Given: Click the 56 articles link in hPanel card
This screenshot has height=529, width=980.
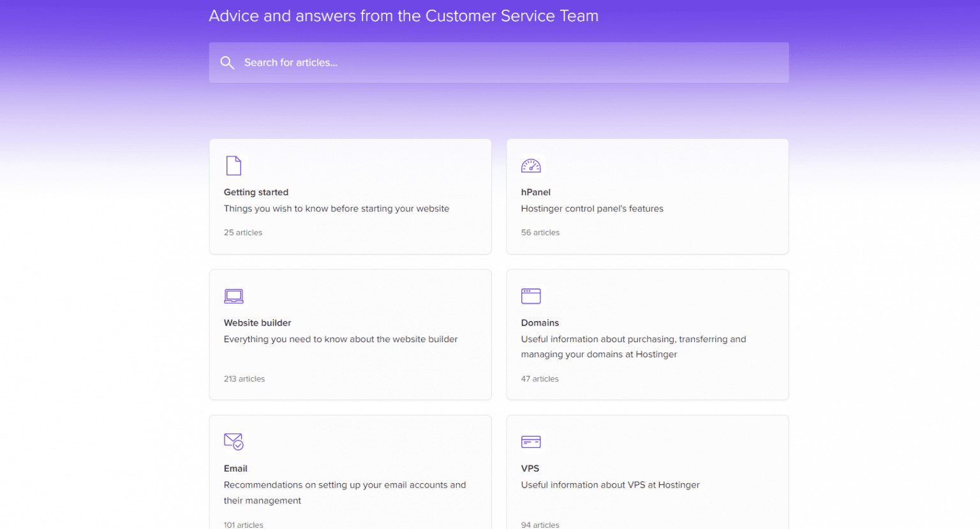Looking at the screenshot, I should click(540, 232).
